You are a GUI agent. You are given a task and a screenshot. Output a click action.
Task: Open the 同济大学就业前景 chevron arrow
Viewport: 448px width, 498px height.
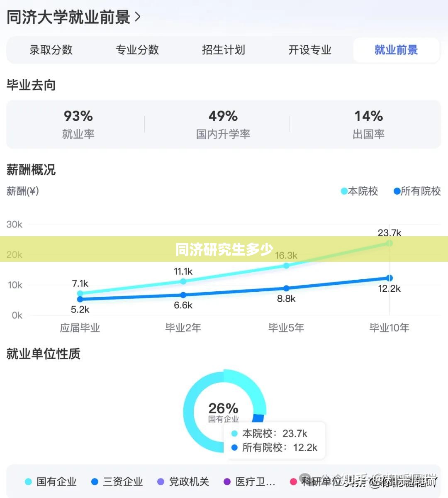click(x=138, y=17)
